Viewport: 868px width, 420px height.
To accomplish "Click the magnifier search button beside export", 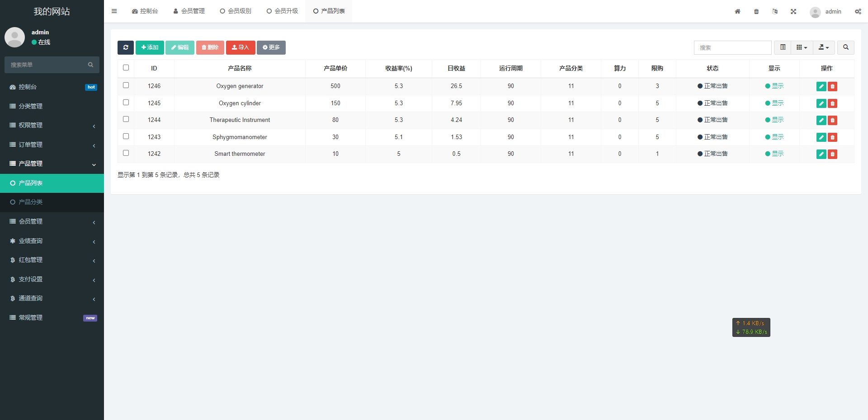I will click(x=845, y=47).
